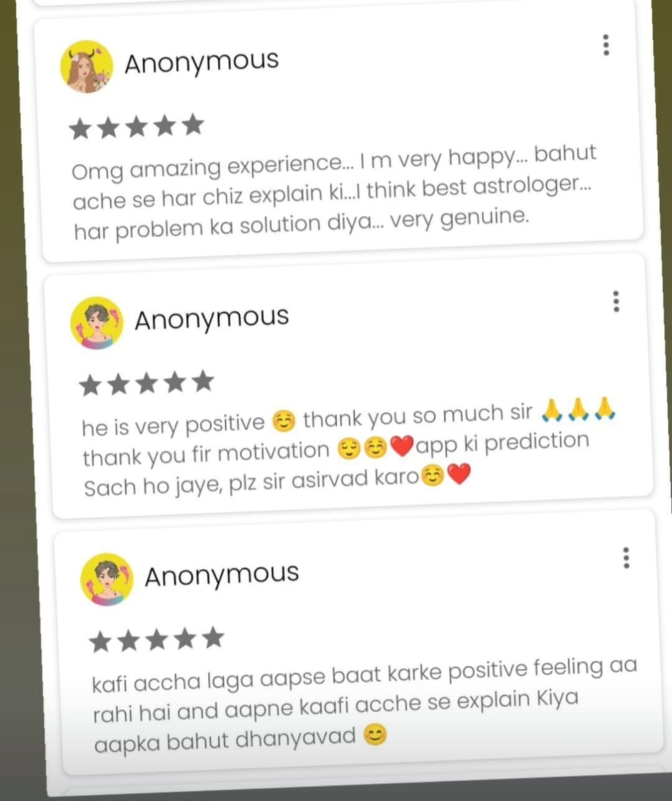Select the 'kafi accha laga' review text
Viewport: 672px width, 801px height.
coord(364,706)
